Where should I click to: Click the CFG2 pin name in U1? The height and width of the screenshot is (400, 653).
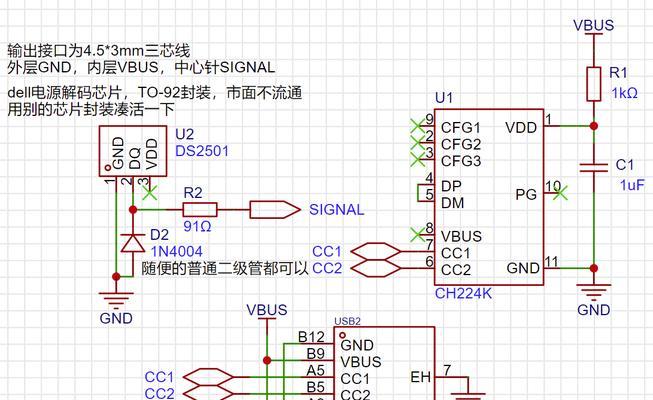pos(461,144)
